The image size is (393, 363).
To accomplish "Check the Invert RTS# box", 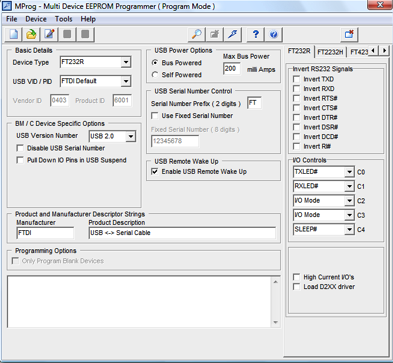I will [296, 98].
